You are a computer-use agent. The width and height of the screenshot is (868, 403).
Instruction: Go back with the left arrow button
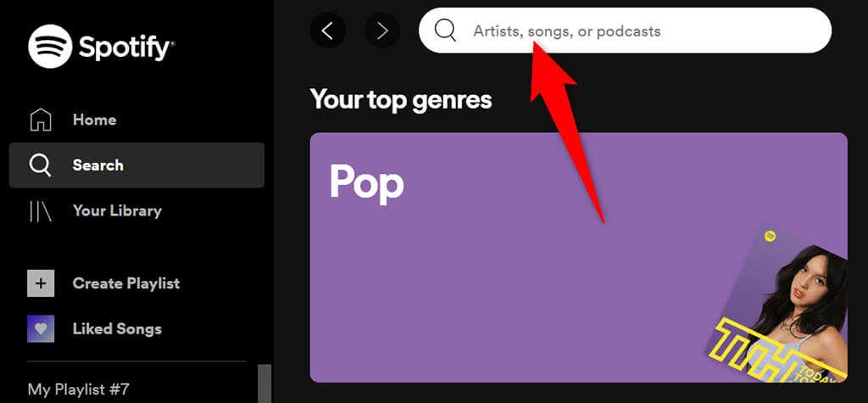(x=328, y=31)
